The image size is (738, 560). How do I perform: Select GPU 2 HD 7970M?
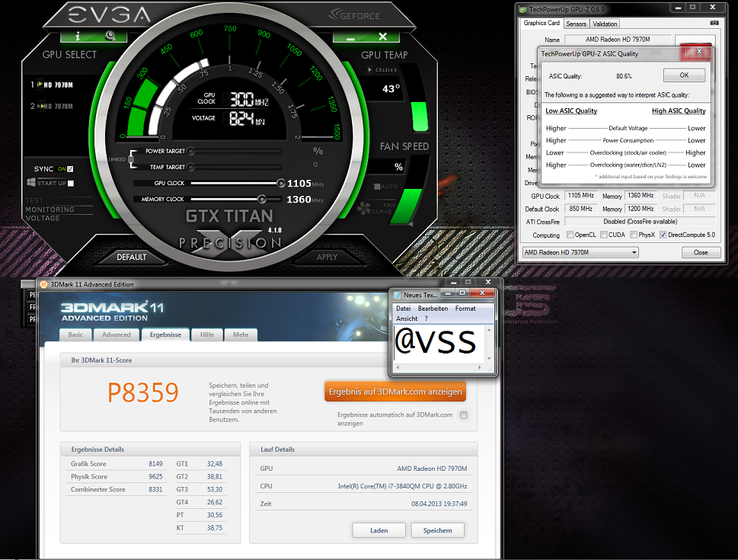click(52, 107)
